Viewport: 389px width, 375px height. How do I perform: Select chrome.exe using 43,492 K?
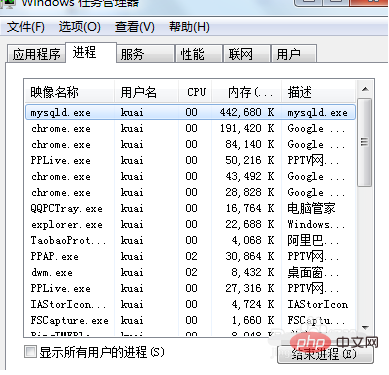pos(190,176)
